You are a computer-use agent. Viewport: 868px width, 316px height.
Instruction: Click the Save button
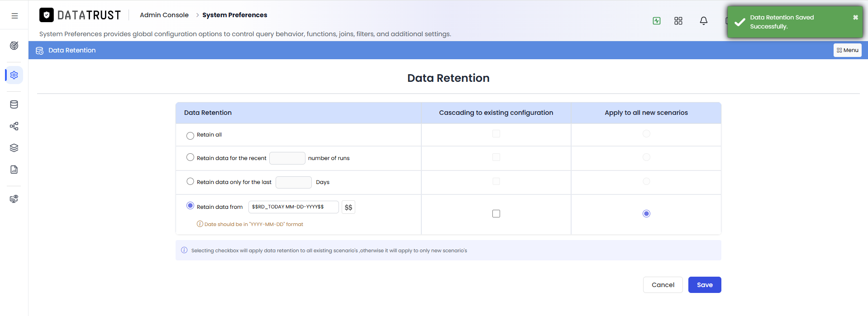click(705, 285)
